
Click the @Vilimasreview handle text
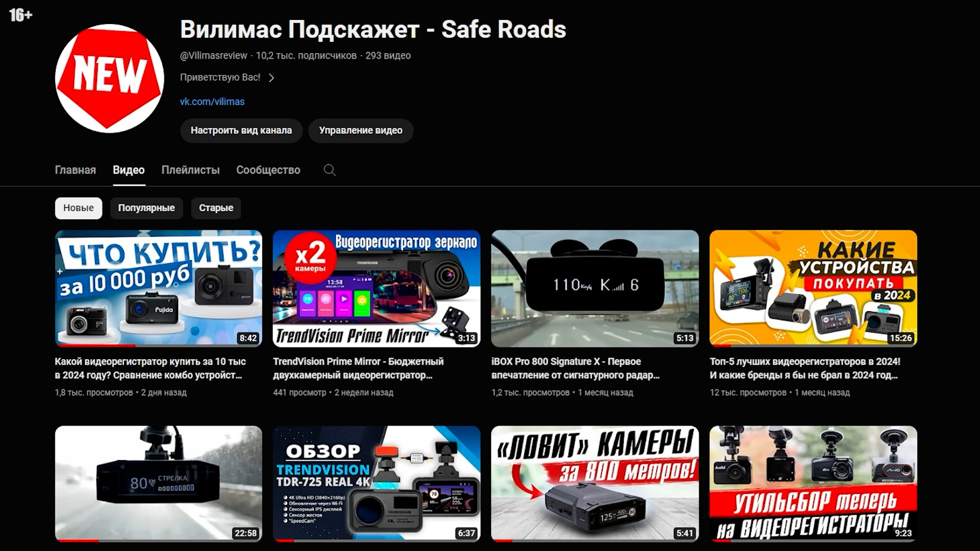tap(213, 56)
